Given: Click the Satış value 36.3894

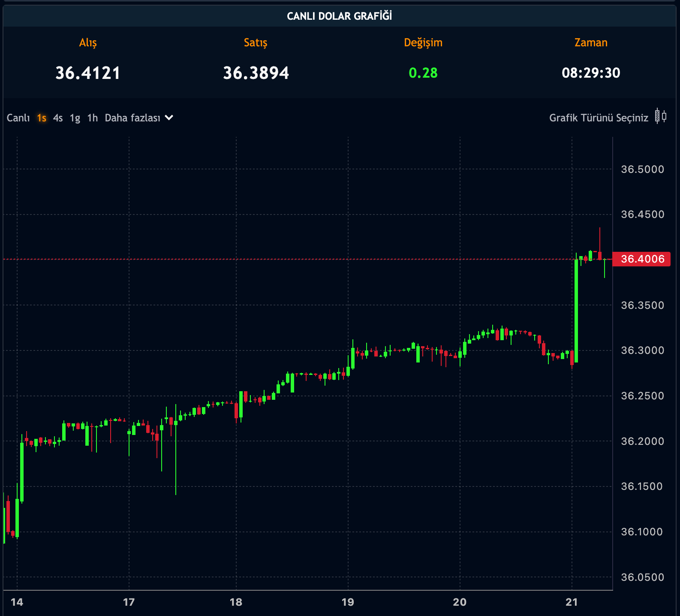Looking at the screenshot, I should [x=256, y=73].
